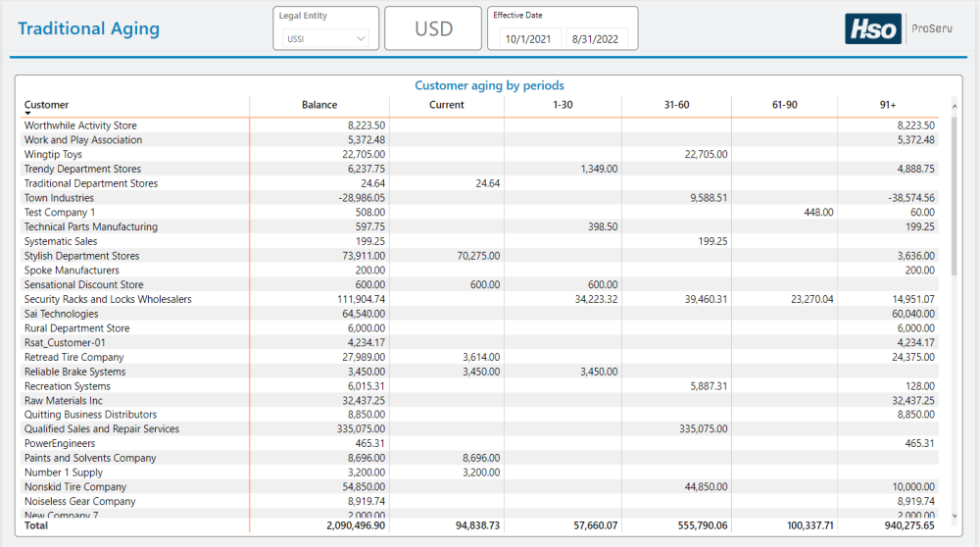Click the dropdown chevron beside USSI
980x547 pixels.
pos(362,39)
